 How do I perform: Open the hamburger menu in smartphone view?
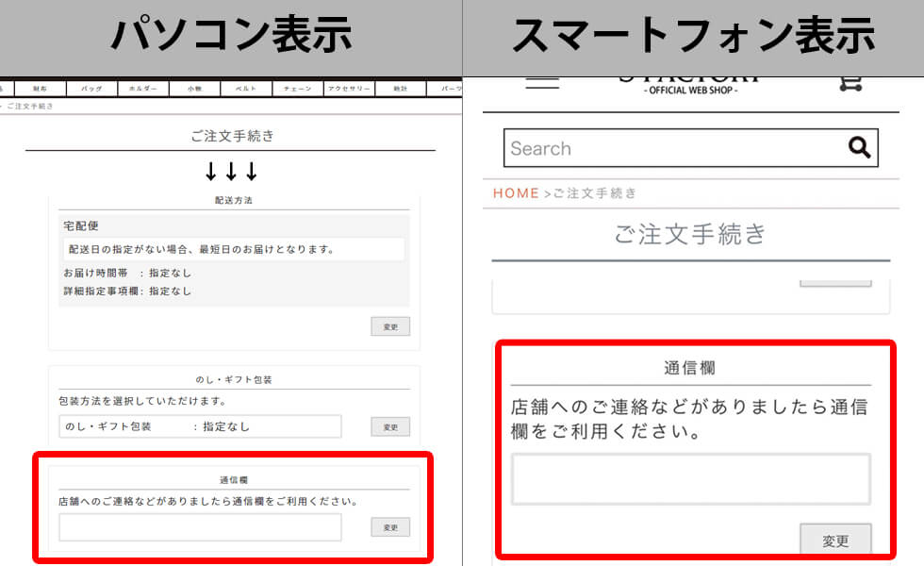(x=541, y=82)
